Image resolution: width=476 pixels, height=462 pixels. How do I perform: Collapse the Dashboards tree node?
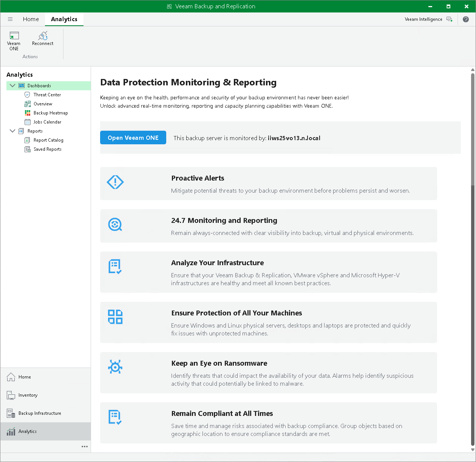pos(12,86)
